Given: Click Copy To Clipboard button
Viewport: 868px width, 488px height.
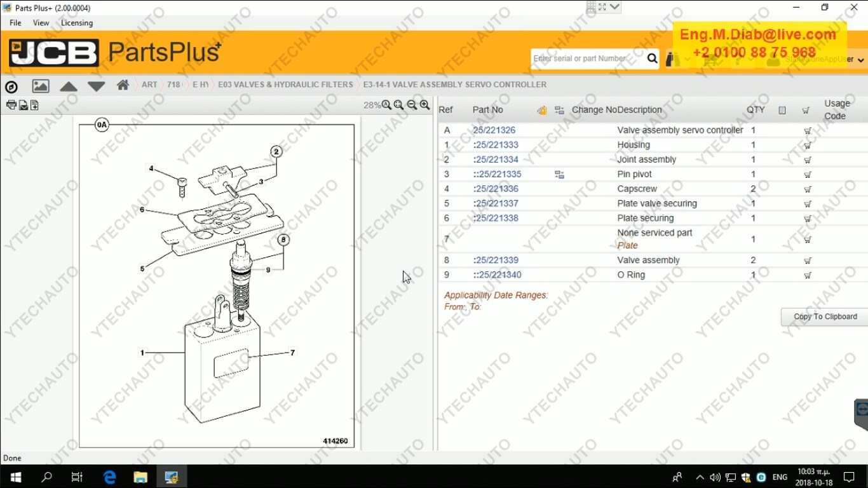Looking at the screenshot, I should (x=825, y=316).
